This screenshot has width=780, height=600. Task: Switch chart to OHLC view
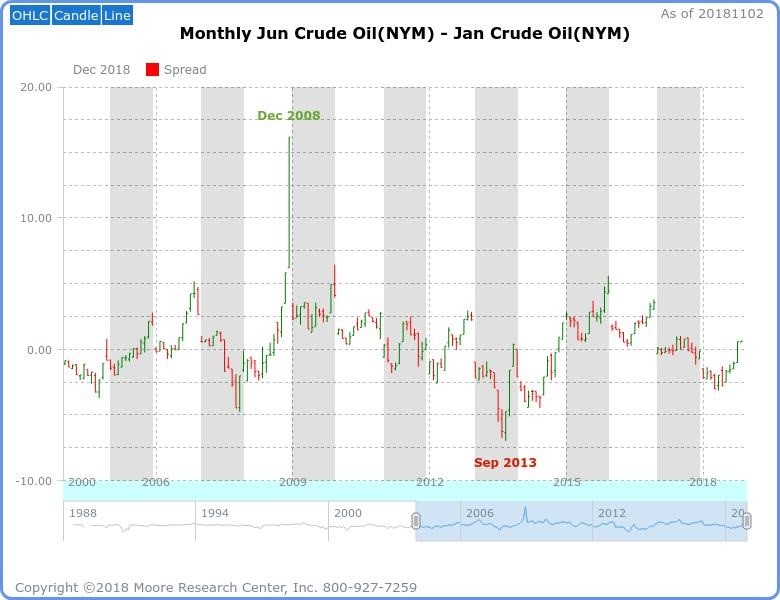pos(30,16)
